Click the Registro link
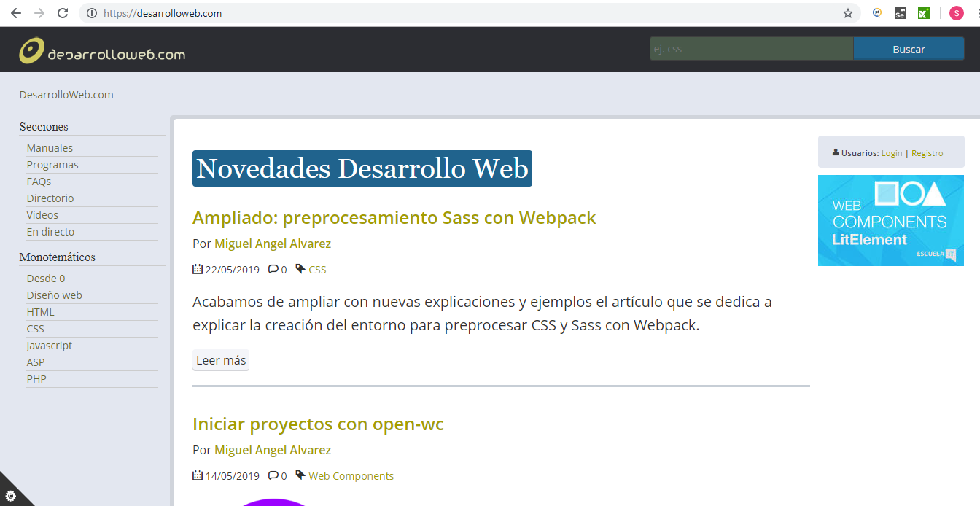 click(927, 153)
